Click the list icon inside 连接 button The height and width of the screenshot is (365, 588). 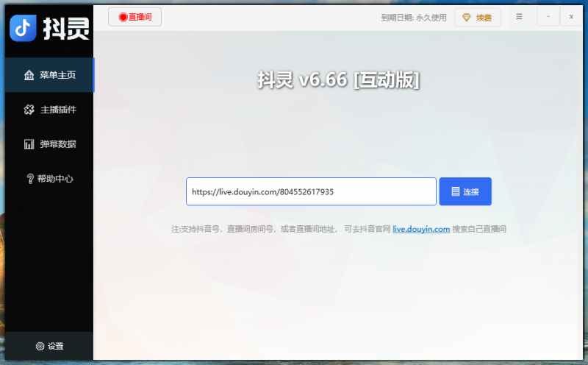point(455,191)
